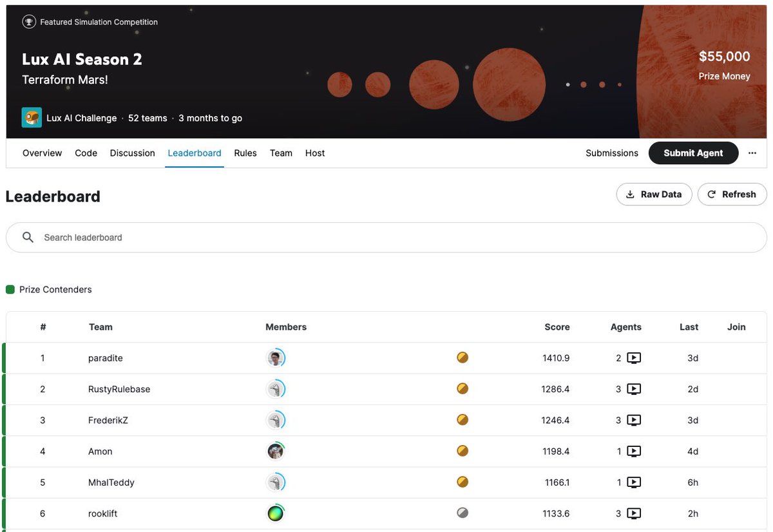
Task: Click the Members column header
Action: (286, 327)
